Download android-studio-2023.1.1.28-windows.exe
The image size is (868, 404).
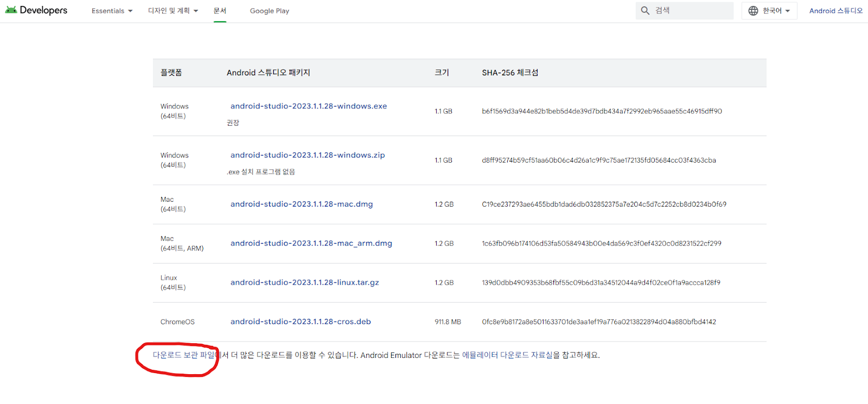pos(309,106)
